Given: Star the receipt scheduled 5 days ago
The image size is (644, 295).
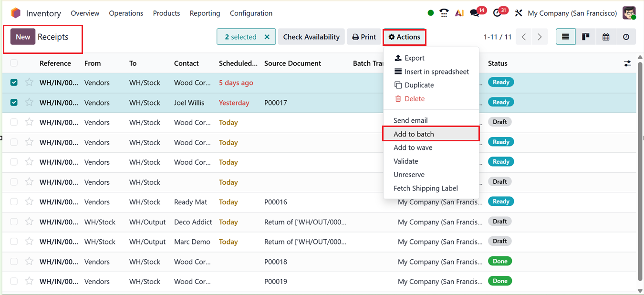Looking at the screenshot, I should pos(29,82).
